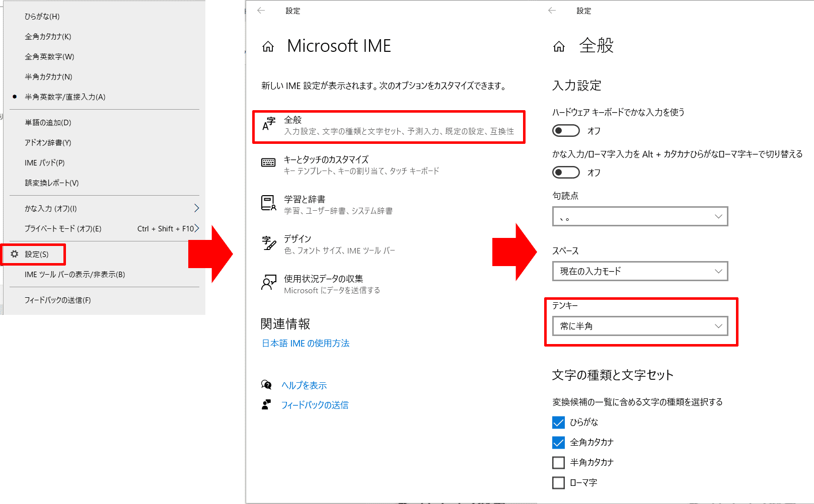Uncheck the ひらがな checkbox
The height and width of the screenshot is (504, 814).
[x=558, y=422]
